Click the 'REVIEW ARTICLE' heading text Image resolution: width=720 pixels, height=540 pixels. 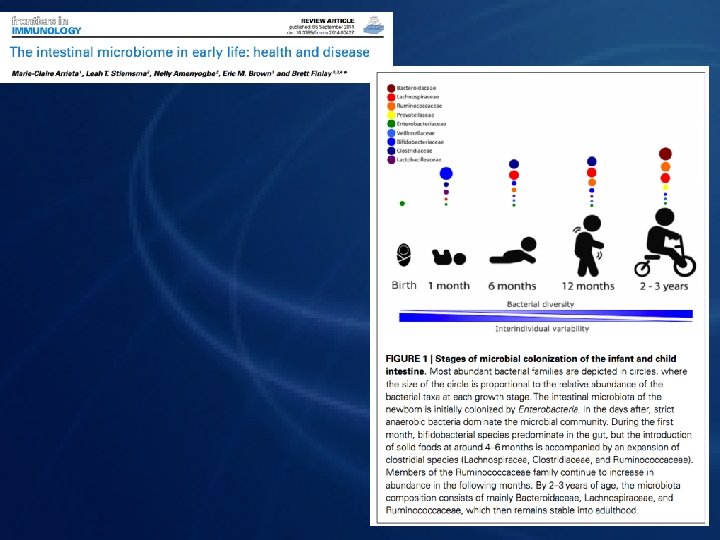(327, 21)
